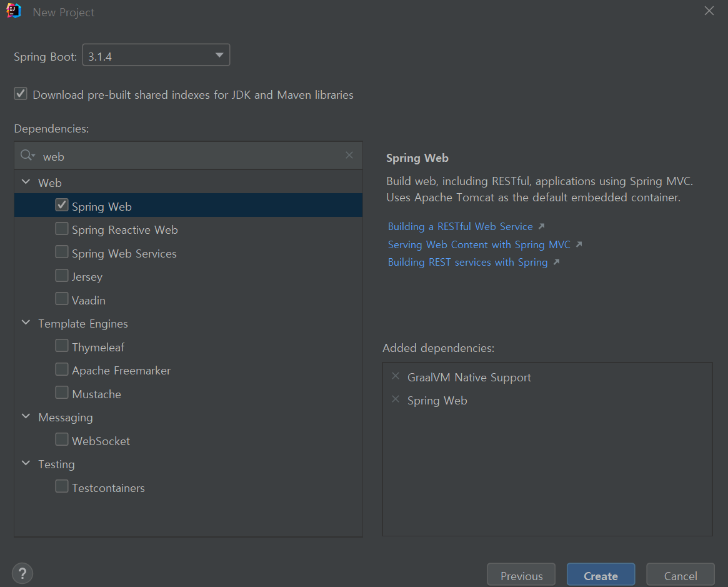Image resolution: width=728 pixels, height=587 pixels.
Task: Select GraalVM Native Support in added list
Action: click(469, 378)
